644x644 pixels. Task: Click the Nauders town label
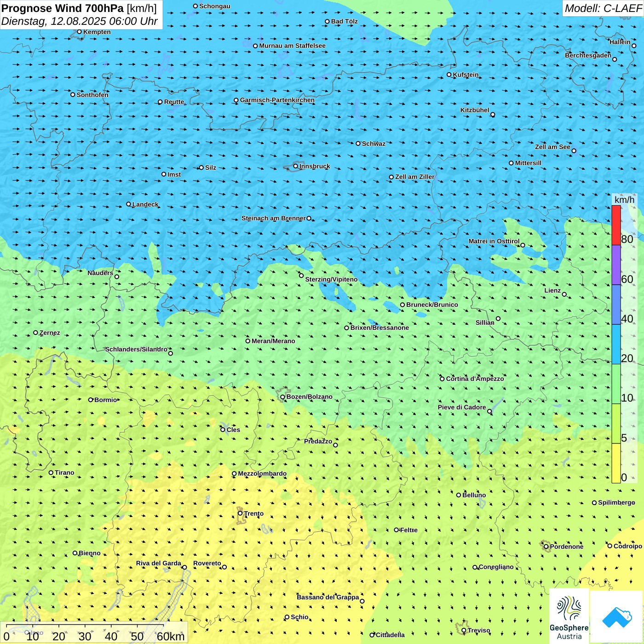pyautogui.click(x=100, y=273)
